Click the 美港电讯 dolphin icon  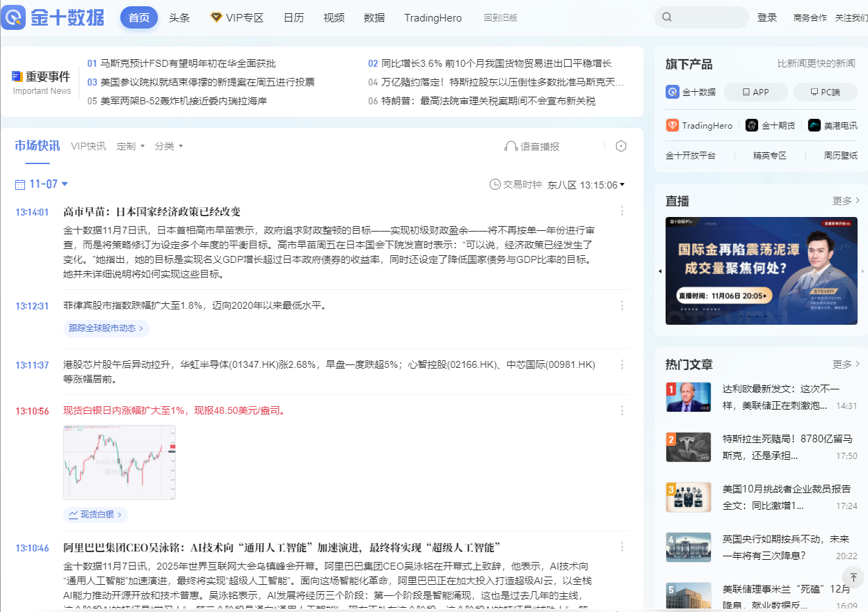pyautogui.click(x=814, y=124)
